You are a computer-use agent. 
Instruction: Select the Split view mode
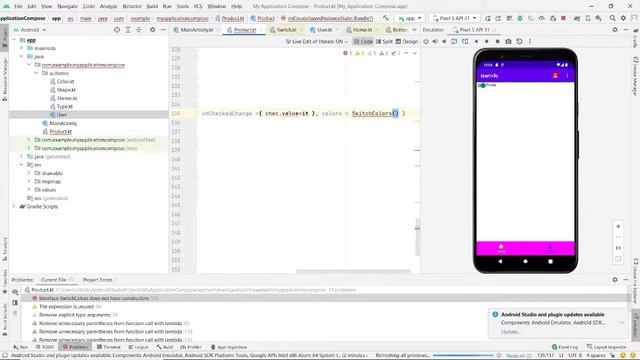pos(384,42)
